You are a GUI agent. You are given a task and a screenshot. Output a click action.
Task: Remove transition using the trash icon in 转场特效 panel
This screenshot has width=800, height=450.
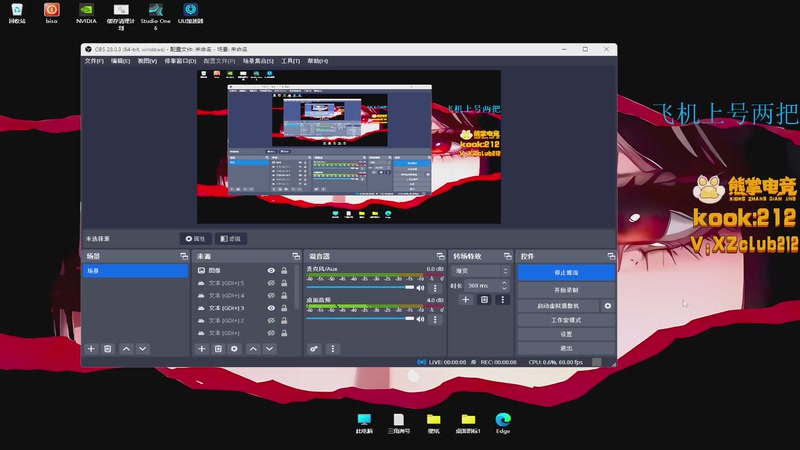(484, 299)
